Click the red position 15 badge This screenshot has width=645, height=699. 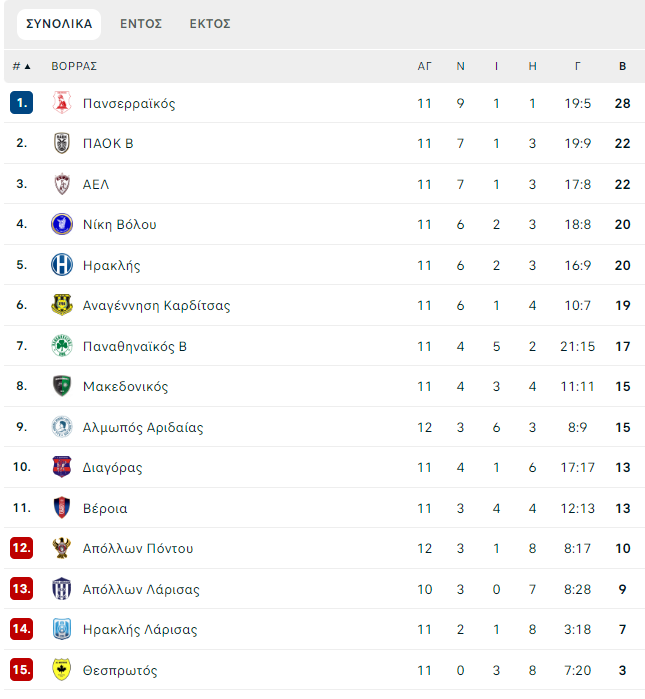pos(21,670)
